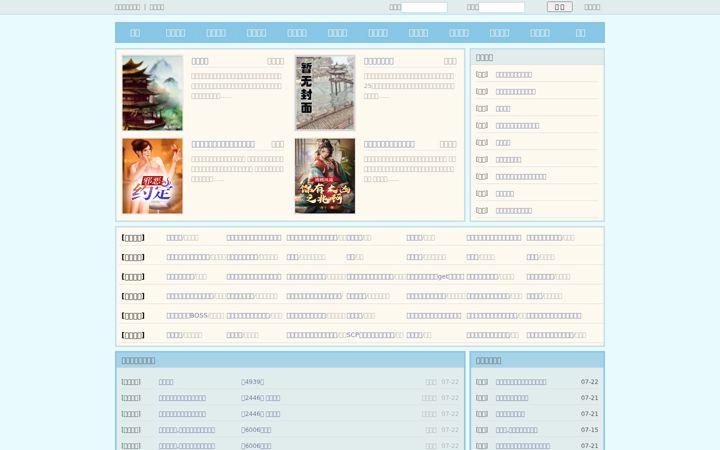Open the latest chapter link numbered 4939

[x=253, y=382]
